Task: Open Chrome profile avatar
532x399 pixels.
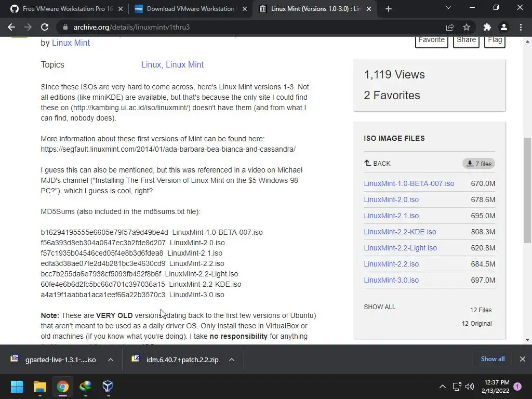Action: (504, 27)
